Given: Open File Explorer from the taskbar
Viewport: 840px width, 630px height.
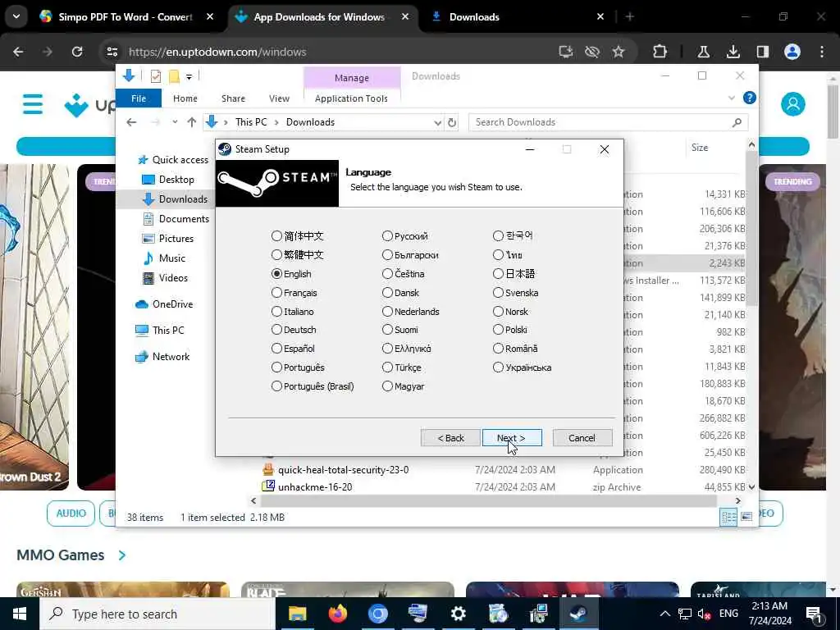Looking at the screenshot, I should [x=297, y=614].
